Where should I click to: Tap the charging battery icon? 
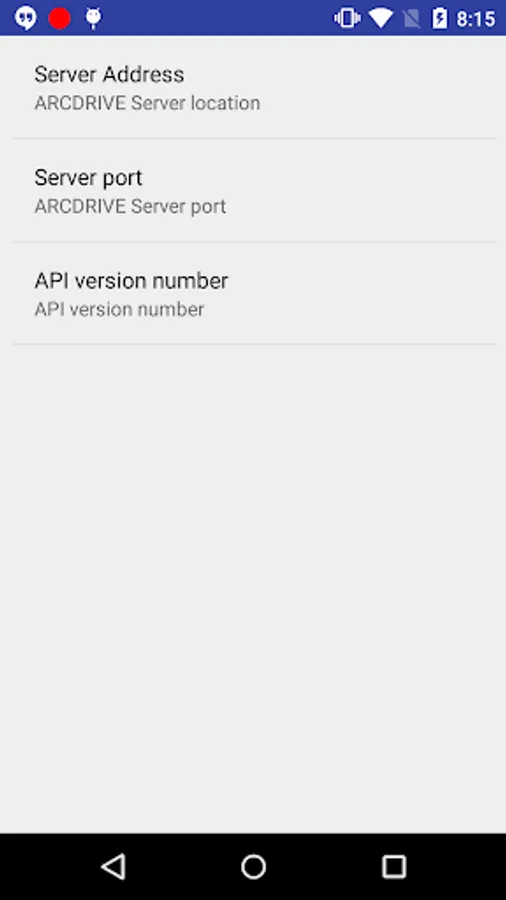(x=439, y=18)
